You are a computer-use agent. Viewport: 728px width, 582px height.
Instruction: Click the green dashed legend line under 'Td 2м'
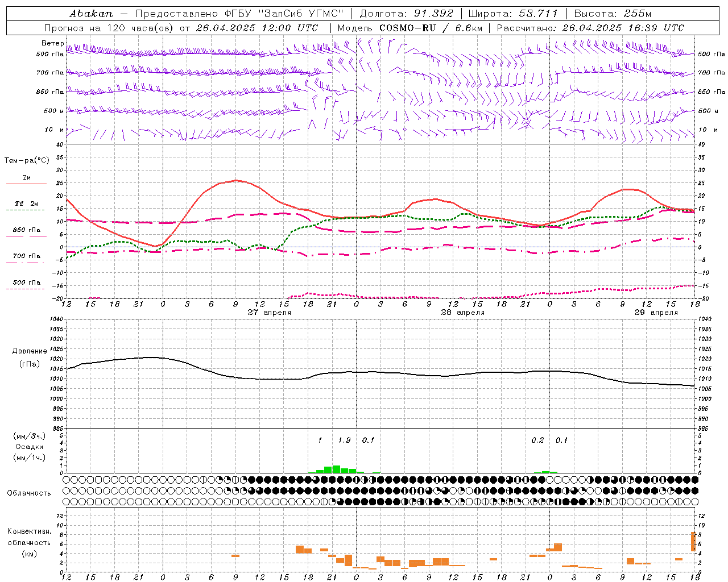pyautogui.click(x=25, y=210)
